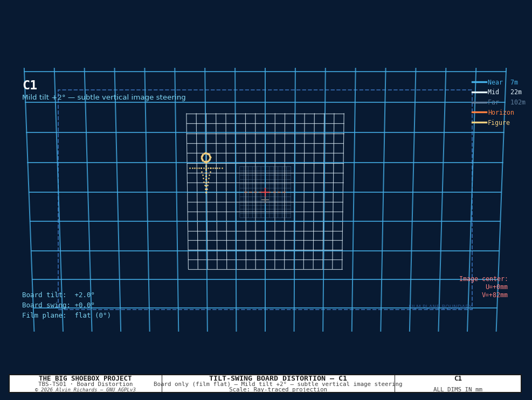Click the yellow dotted figure arms line
This screenshot has height=400, width=532.
point(206,168)
